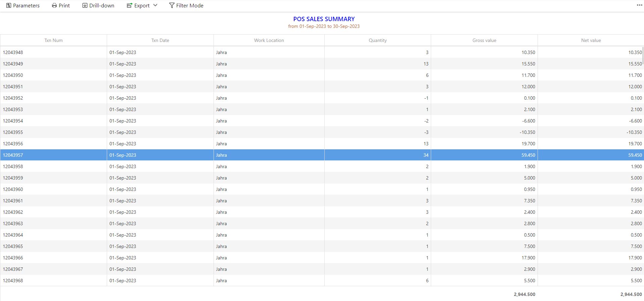644x301 pixels.
Task: Click the Quantity column header
Action: click(377, 40)
